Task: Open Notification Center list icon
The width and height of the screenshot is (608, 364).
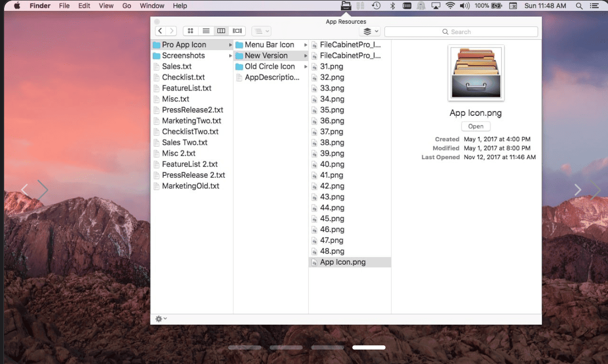Action: click(x=594, y=6)
